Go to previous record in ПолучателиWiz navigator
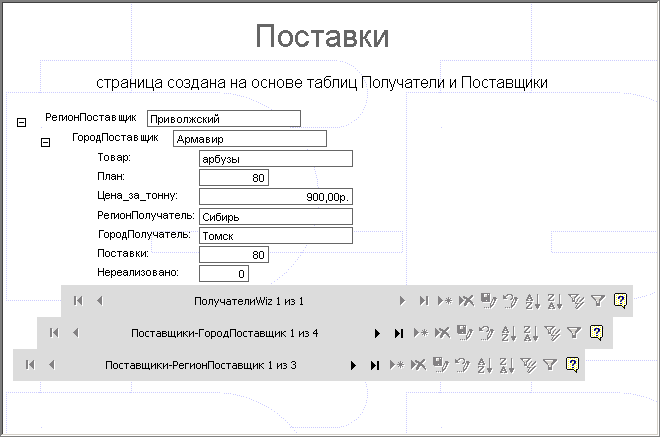This screenshot has height=437, width=660. 100,301
